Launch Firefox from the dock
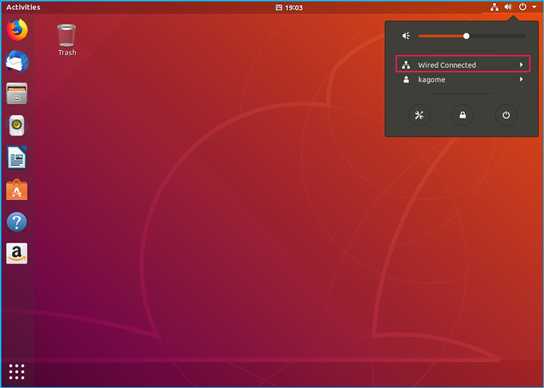Screen dimensions: 544x388 17,29
